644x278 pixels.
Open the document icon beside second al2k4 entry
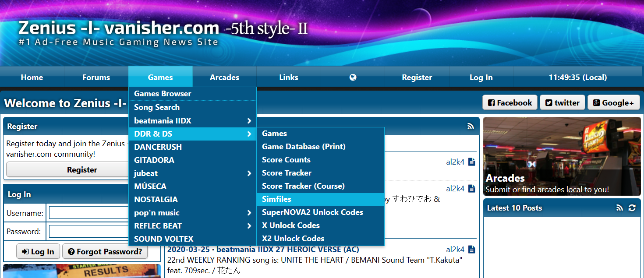point(472,189)
